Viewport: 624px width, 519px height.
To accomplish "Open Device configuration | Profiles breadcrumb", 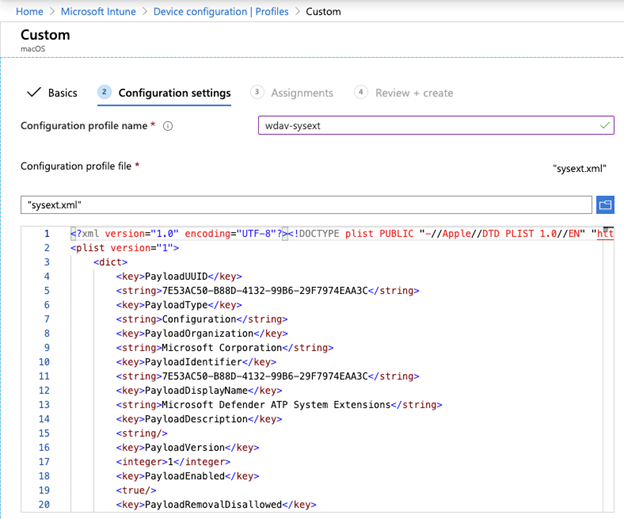I will click(221, 12).
